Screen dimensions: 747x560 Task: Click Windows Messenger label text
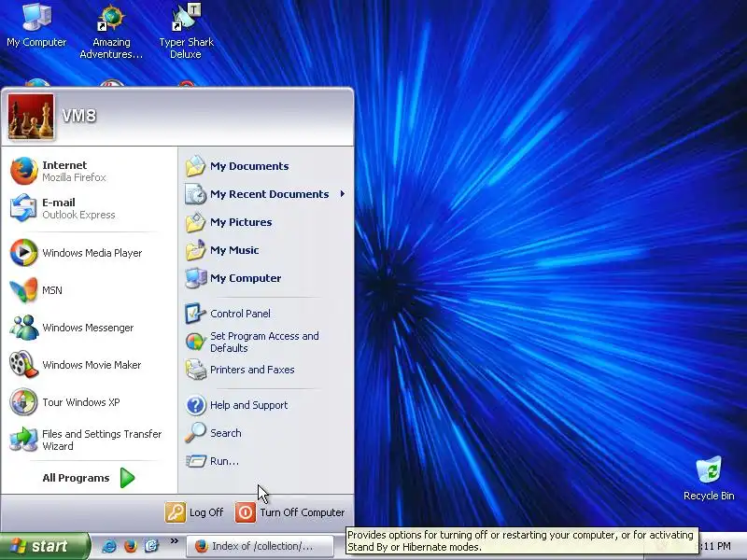pyautogui.click(x=88, y=328)
